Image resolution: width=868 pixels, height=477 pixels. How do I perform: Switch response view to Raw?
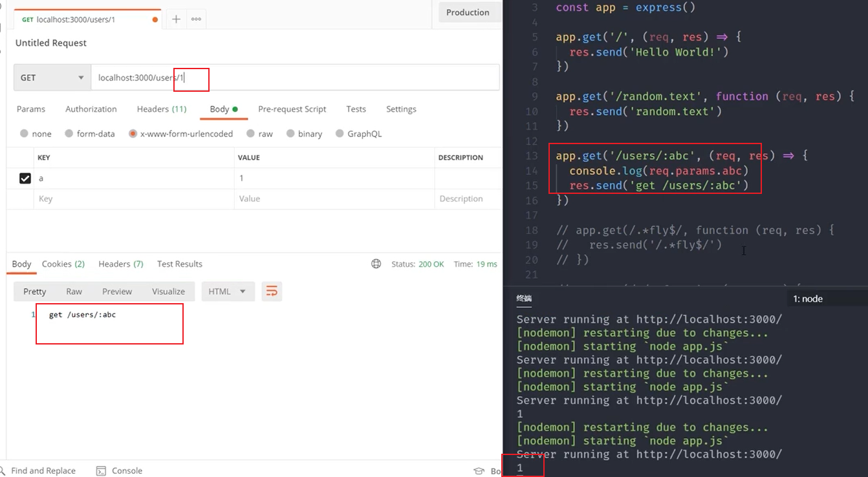(x=74, y=291)
